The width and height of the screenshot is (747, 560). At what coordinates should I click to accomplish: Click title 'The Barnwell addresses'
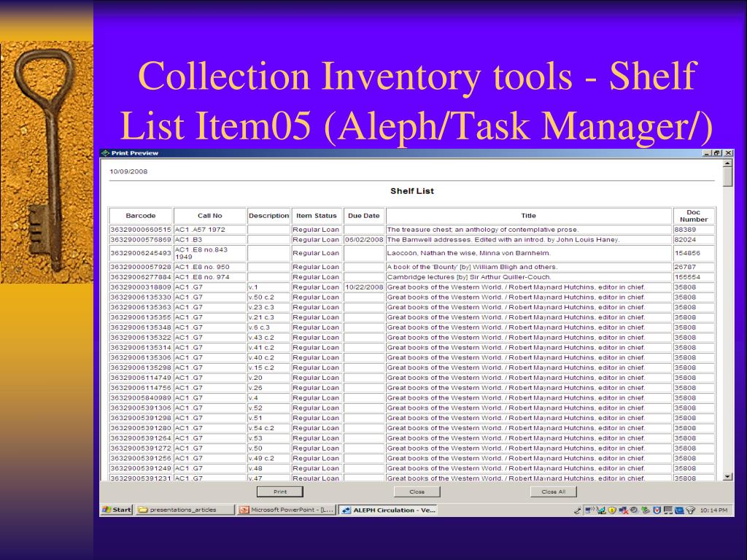pyautogui.click(x=503, y=239)
